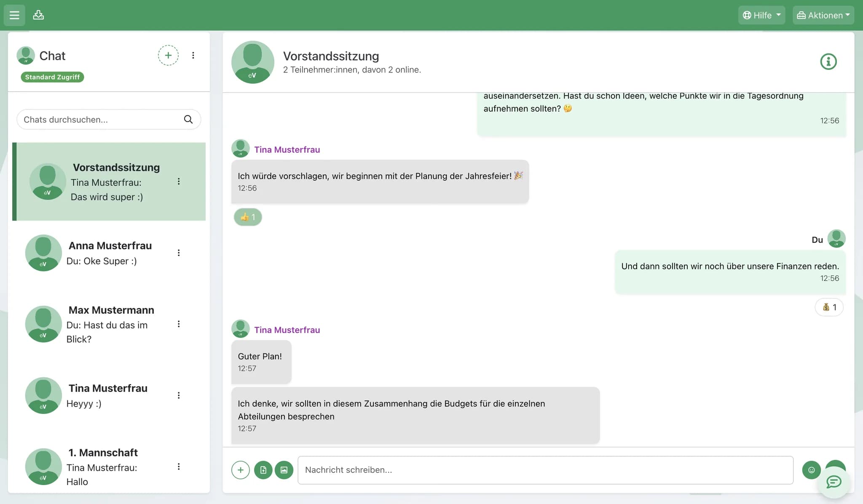Toggle money bag reaction on Finanzen message
The width and height of the screenshot is (863, 504).
pos(829,307)
